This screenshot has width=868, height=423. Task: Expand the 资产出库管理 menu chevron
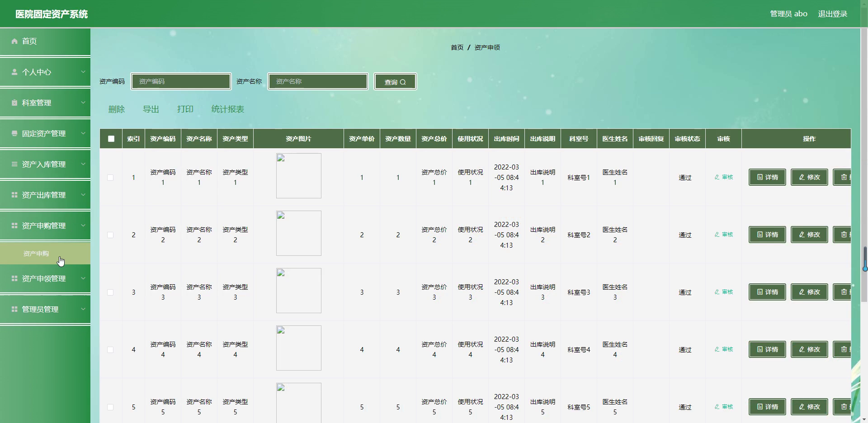[x=83, y=195]
